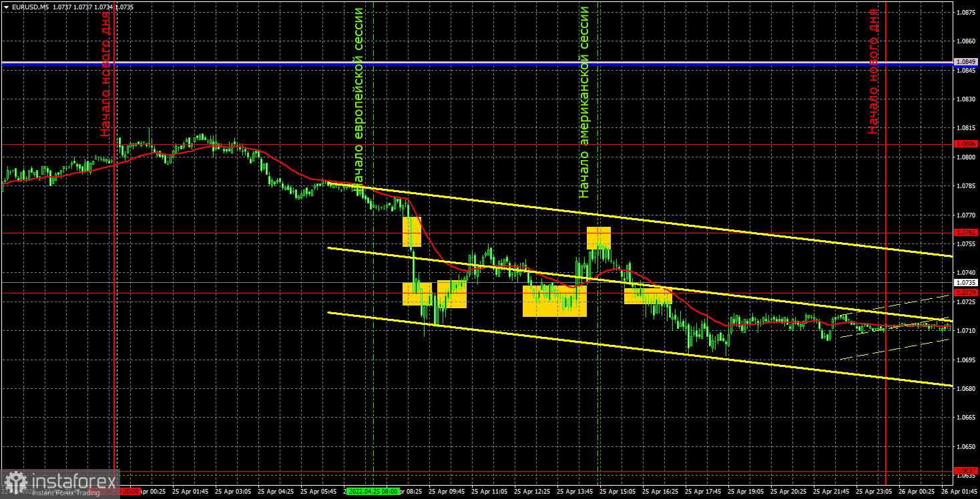Viewport: 980px width, 499px height.
Task: Click the 1.0770 price axis value
Action: coord(966,215)
